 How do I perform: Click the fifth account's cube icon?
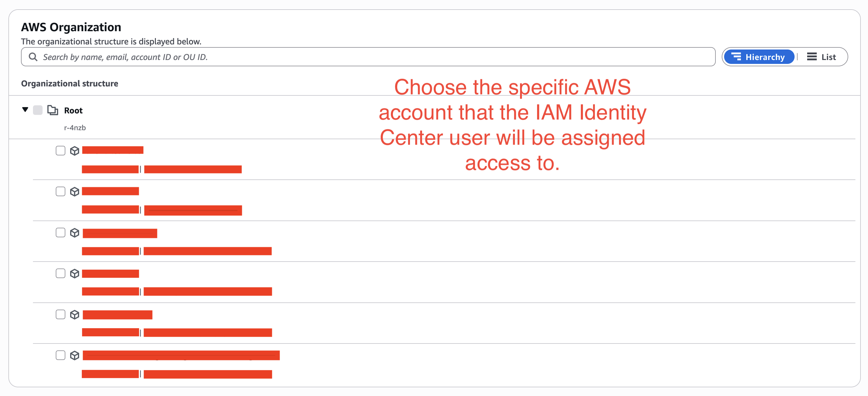[x=74, y=315]
